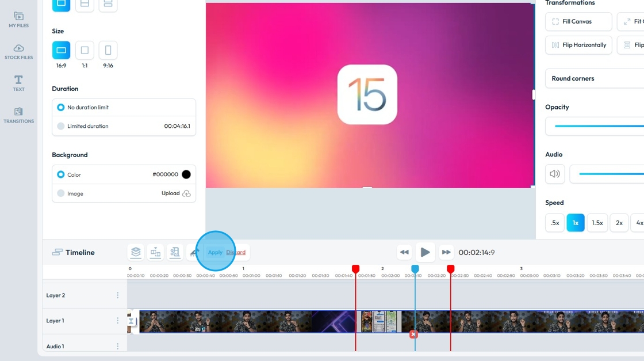Open the Text tool panel
This screenshot has height=361, width=644.
point(18,83)
